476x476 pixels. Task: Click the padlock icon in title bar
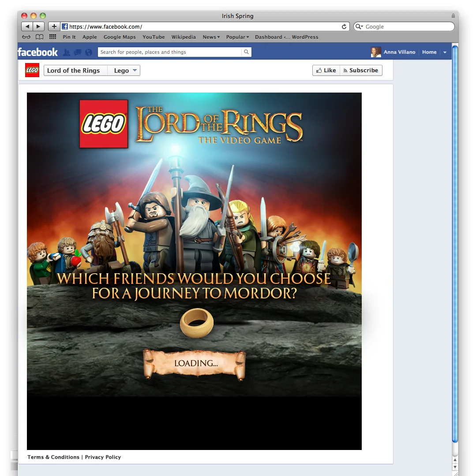pyautogui.click(x=453, y=16)
